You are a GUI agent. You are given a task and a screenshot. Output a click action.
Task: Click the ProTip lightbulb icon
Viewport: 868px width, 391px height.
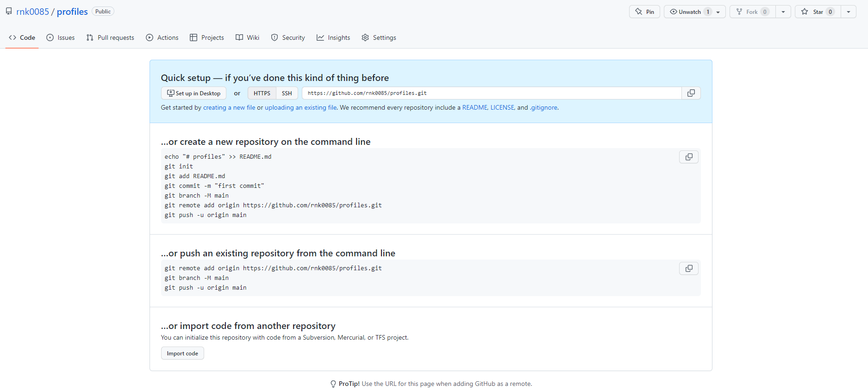click(333, 384)
